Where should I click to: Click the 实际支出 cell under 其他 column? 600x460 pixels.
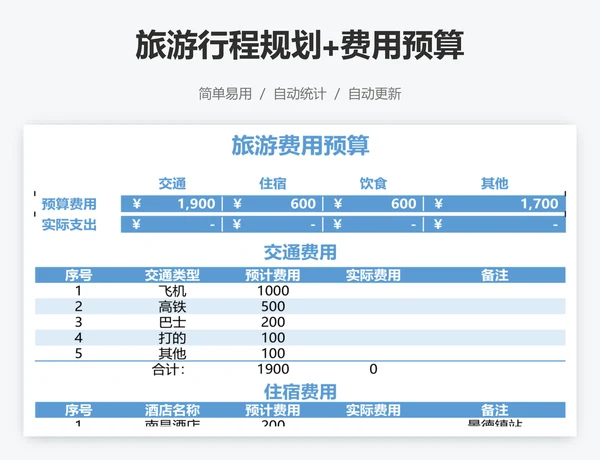495,224
